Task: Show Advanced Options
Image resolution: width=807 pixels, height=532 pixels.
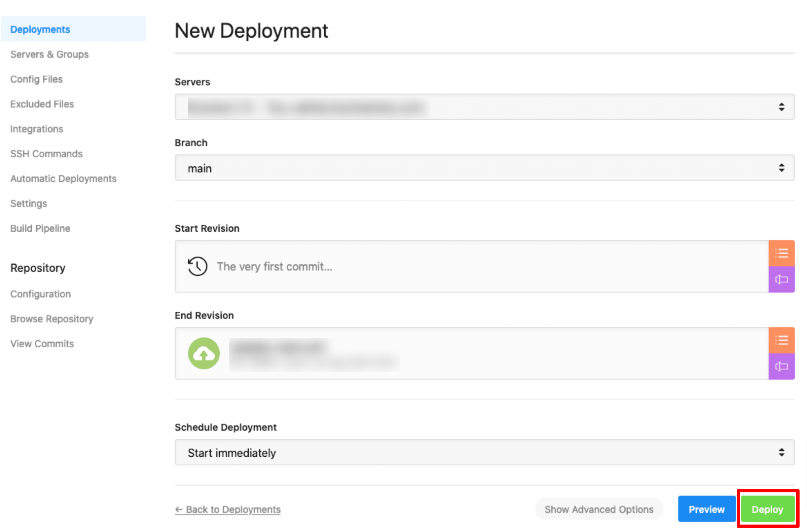Action: [x=598, y=509]
